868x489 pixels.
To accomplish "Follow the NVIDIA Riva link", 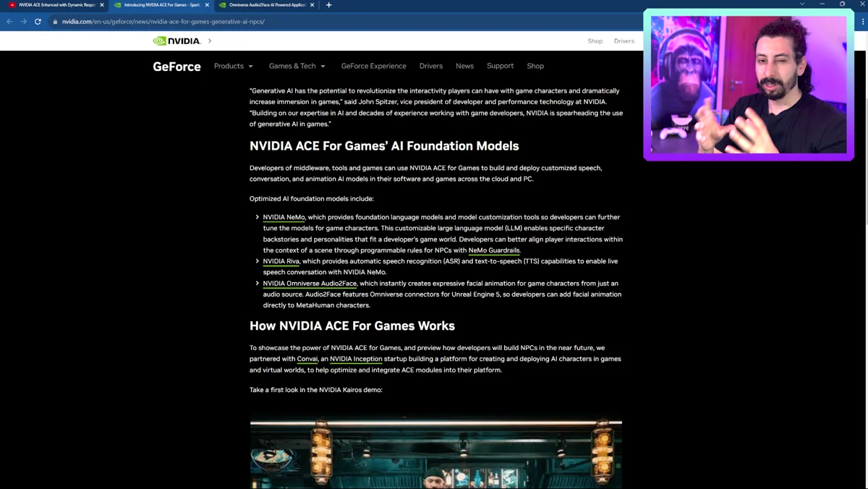I will tap(281, 261).
